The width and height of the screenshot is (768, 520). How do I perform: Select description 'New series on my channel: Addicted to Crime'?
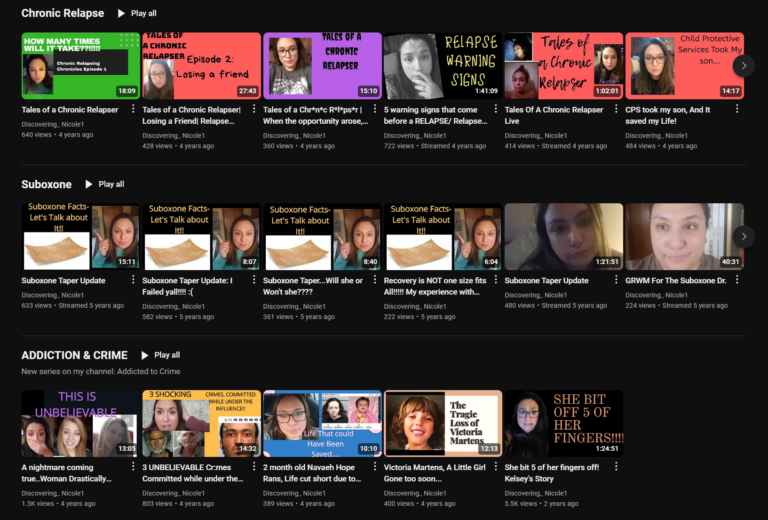coord(101,371)
